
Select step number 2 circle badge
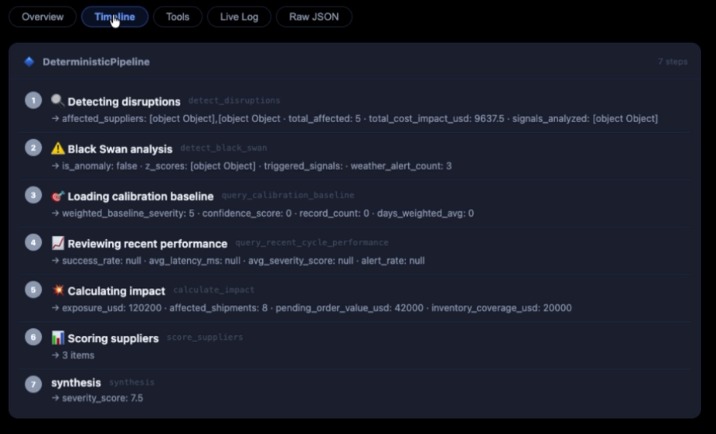click(x=33, y=148)
